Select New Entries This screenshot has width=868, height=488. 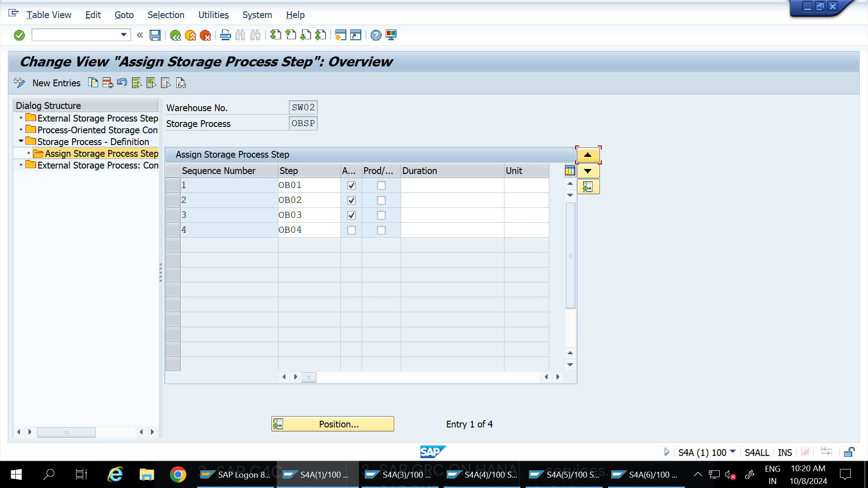coord(57,83)
